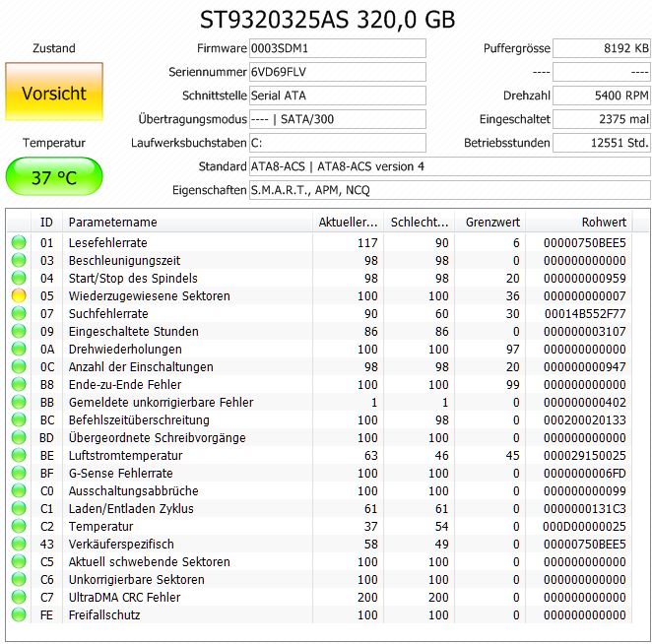Image resolution: width=652 pixels, height=644 pixels.
Task: Click the Rohwert column header
Action: click(x=579, y=222)
